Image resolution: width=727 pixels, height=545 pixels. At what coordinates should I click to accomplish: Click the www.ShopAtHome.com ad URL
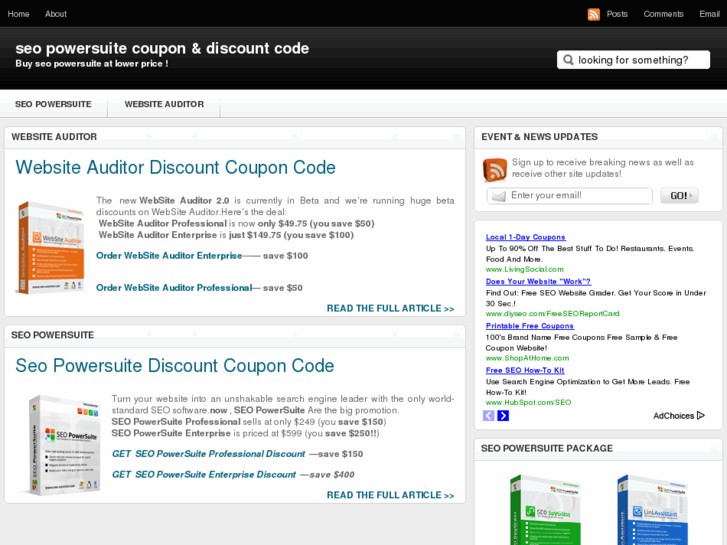tap(527, 358)
